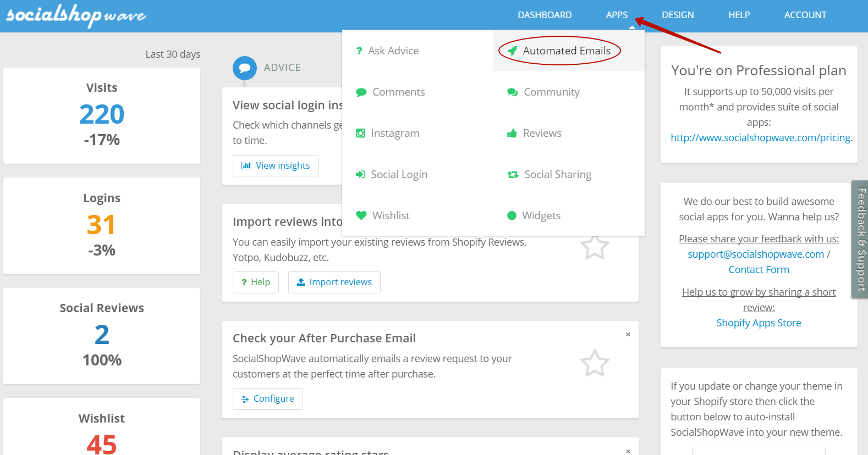Click the Configure button
This screenshot has width=868, height=455.
(x=268, y=398)
